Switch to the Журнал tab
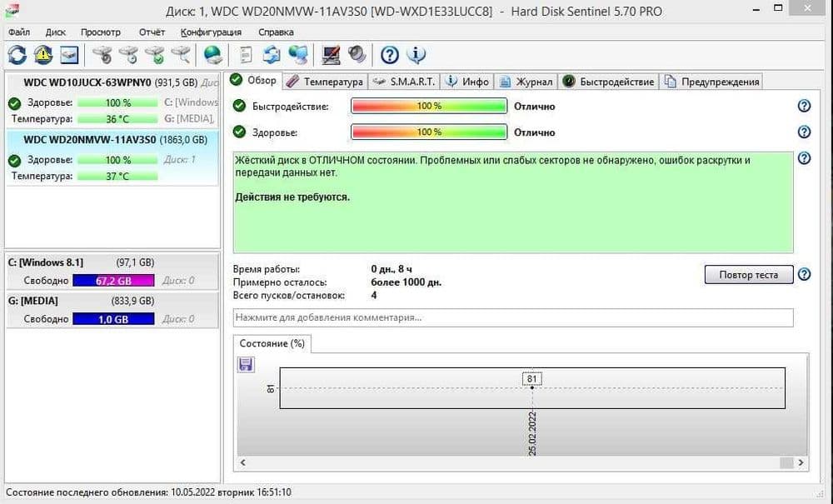833x504 pixels. click(x=526, y=82)
